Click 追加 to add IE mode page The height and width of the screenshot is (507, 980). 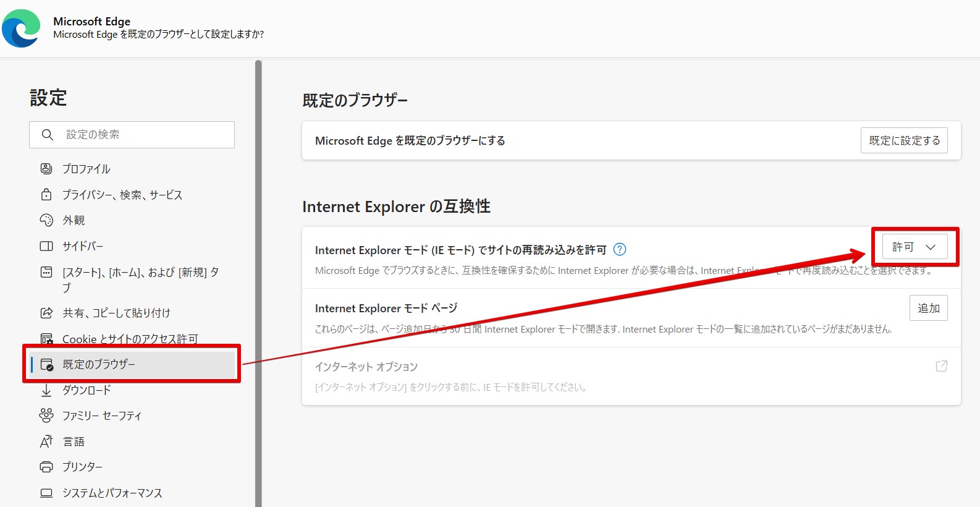pyautogui.click(x=928, y=308)
